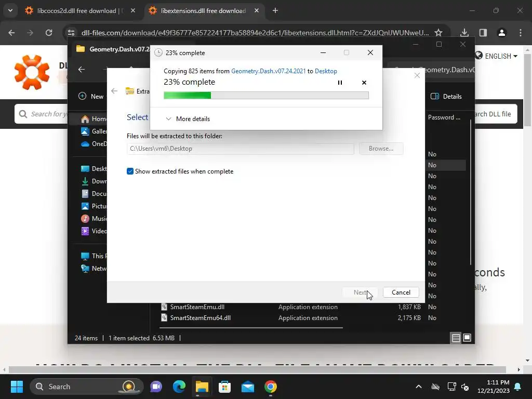This screenshot has height=399, width=532.
Task: Pause the file copy operation
Action: click(340, 83)
